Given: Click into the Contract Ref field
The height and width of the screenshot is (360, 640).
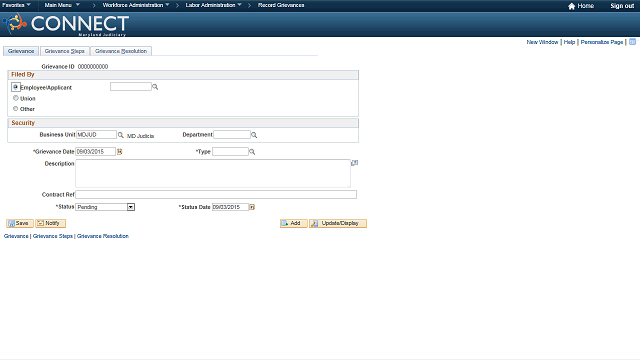Looking at the screenshot, I should 216,195.
